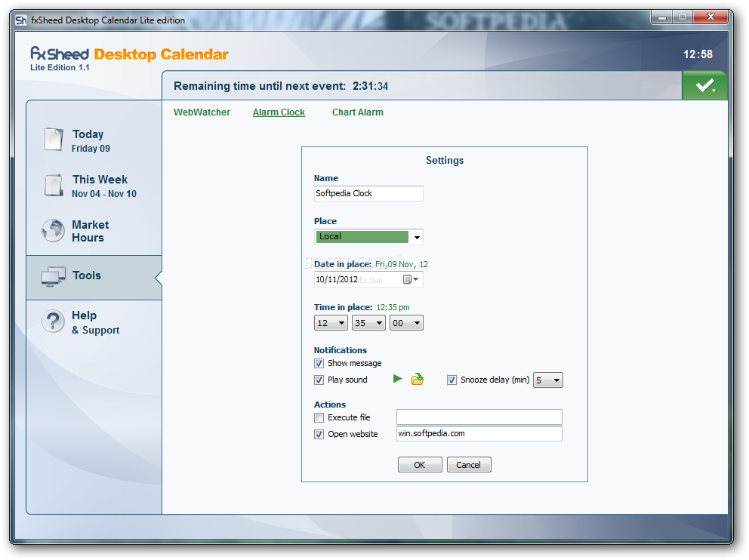Click the Cancel button

469,464
